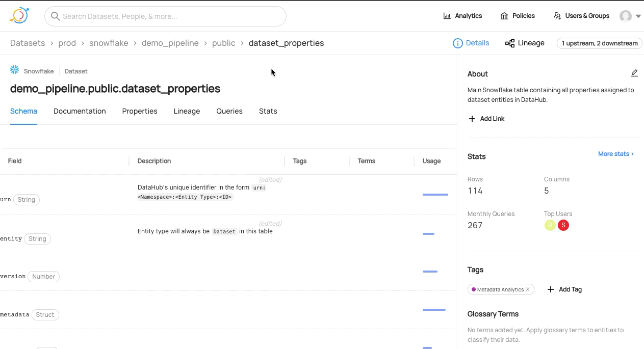This screenshot has width=644, height=349.
Task: Click the search magnifier icon
Action: [x=56, y=16]
